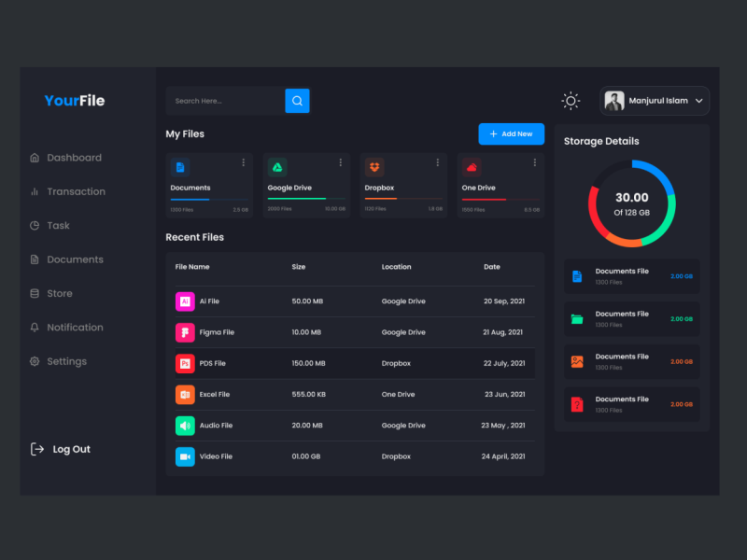Toggle light mode with the sun icon

pyautogui.click(x=570, y=100)
